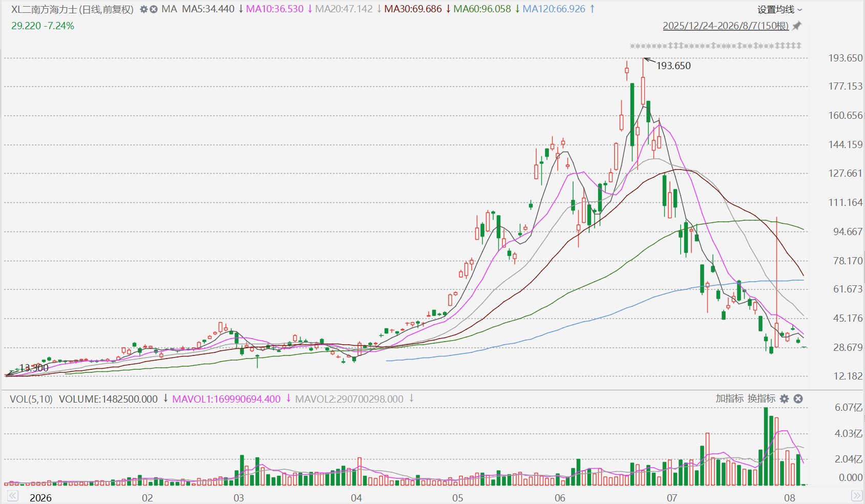865x504 pixels.
Task: Click the MA20:47.142 value
Action: (x=344, y=9)
